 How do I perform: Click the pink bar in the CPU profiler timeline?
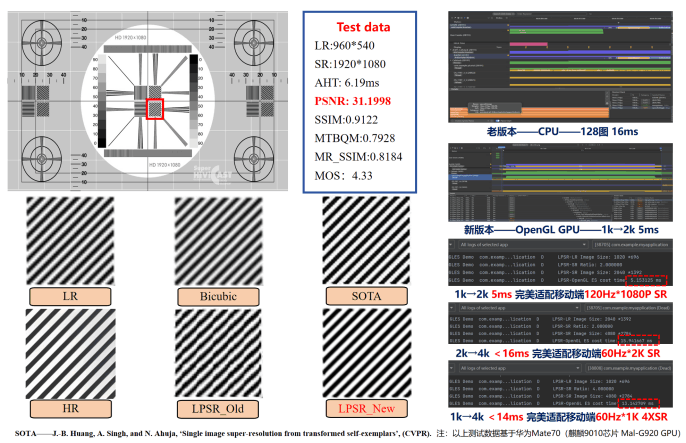tap(528, 44)
